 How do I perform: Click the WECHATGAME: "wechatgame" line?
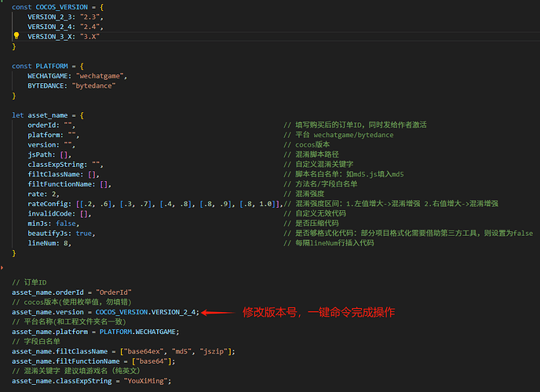pos(78,76)
